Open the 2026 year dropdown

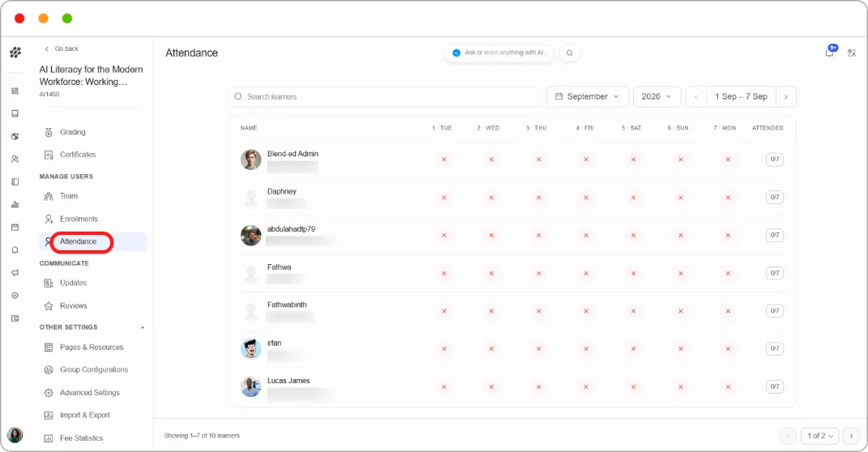pyautogui.click(x=656, y=96)
